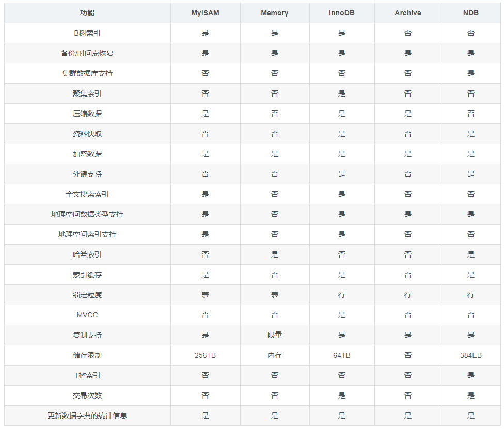Click the InnoDB 是 cell in 外键支持 row
Image resolution: width=504 pixels, height=429 pixels.
tap(342, 174)
